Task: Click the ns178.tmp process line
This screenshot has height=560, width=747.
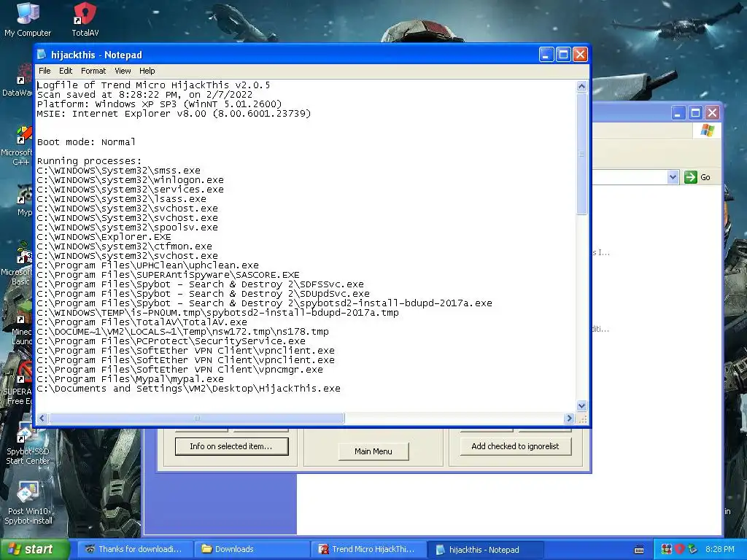Action: tap(183, 332)
